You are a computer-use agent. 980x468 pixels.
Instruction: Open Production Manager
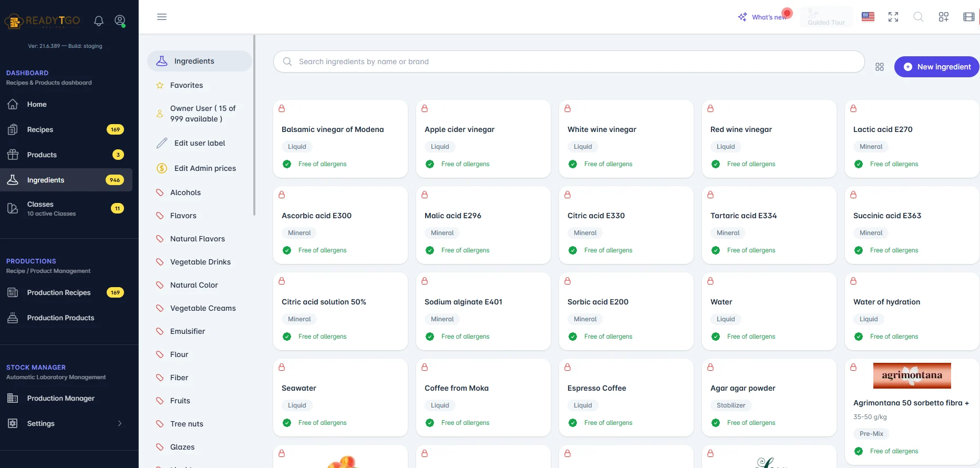click(x=66, y=398)
